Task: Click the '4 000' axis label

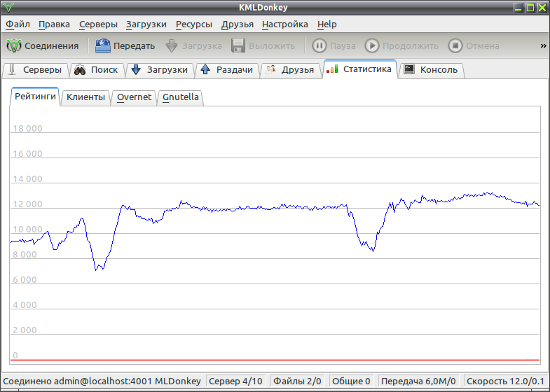Action: pos(25,305)
